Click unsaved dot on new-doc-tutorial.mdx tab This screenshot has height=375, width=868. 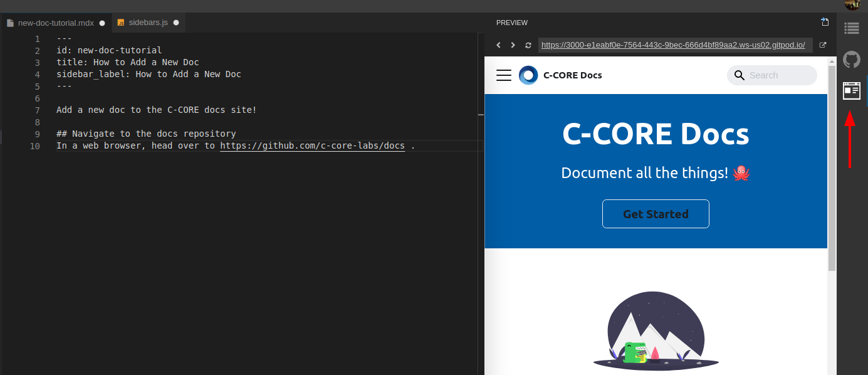click(102, 23)
